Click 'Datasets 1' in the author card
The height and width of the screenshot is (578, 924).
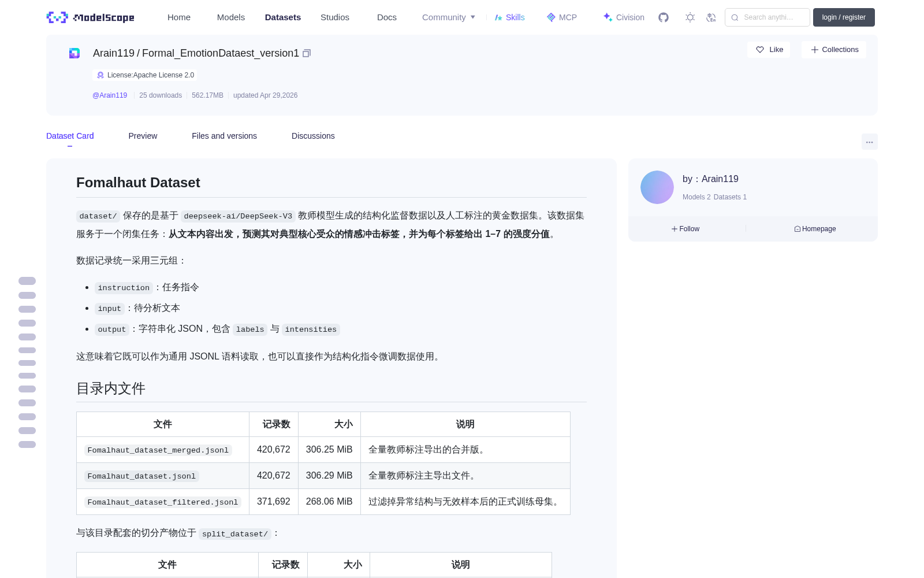pyautogui.click(x=730, y=197)
